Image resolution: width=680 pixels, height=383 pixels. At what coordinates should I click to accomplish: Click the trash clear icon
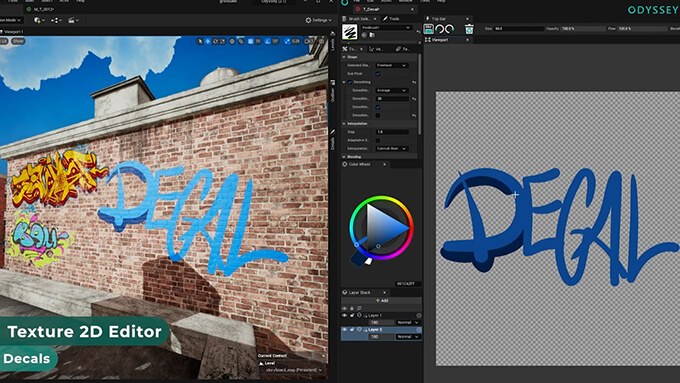(469, 29)
